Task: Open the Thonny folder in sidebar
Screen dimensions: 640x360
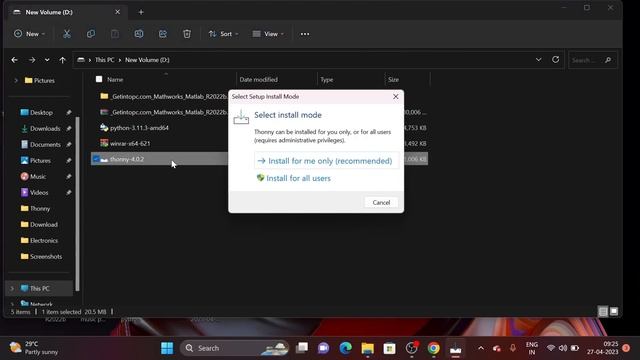Action: click(40, 209)
